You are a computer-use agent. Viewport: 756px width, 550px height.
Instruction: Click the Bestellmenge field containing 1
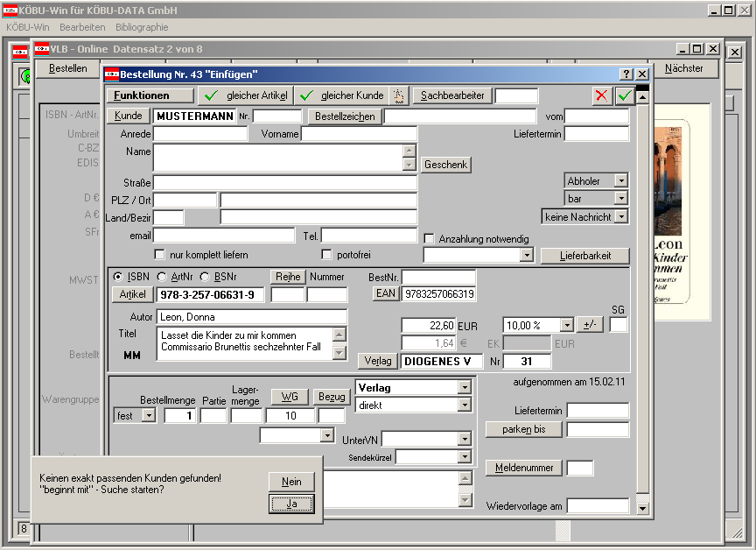pos(180,415)
